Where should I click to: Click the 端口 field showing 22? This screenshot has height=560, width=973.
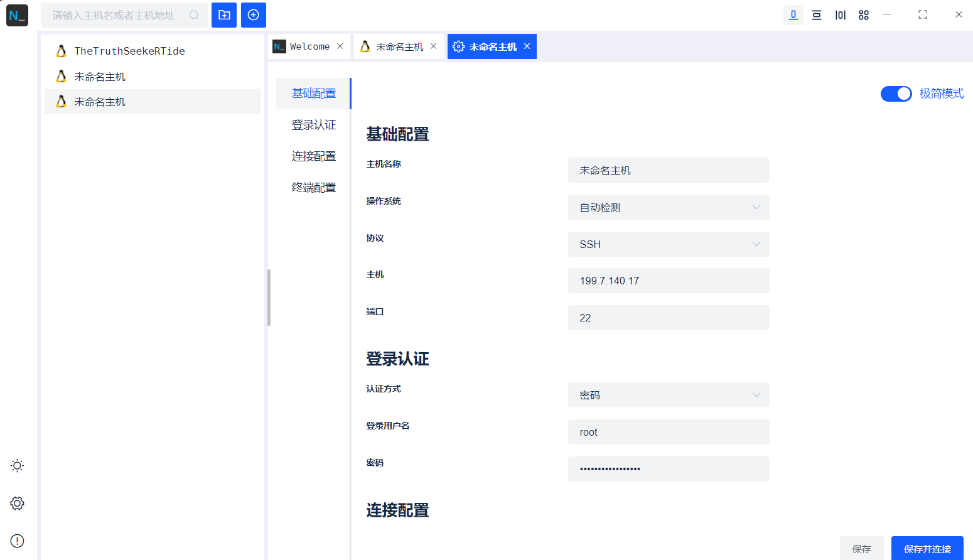pyautogui.click(x=669, y=318)
